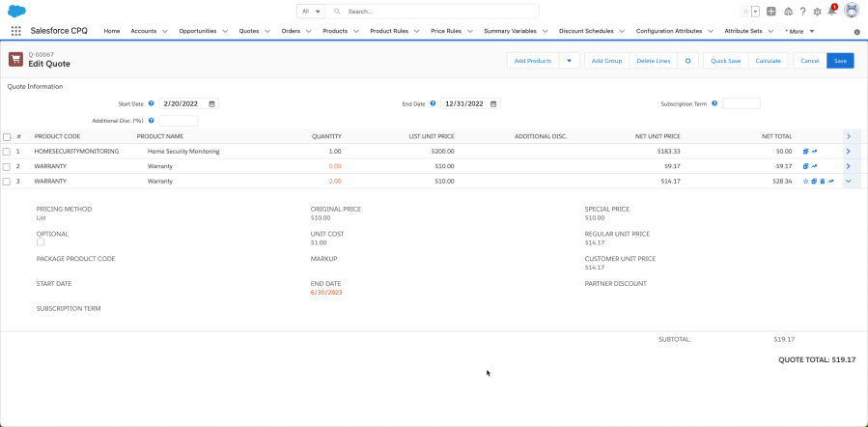Image resolution: width=868 pixels, height=427 pixels.
Task: Go to the Price Rules tab
Action: 445,31
